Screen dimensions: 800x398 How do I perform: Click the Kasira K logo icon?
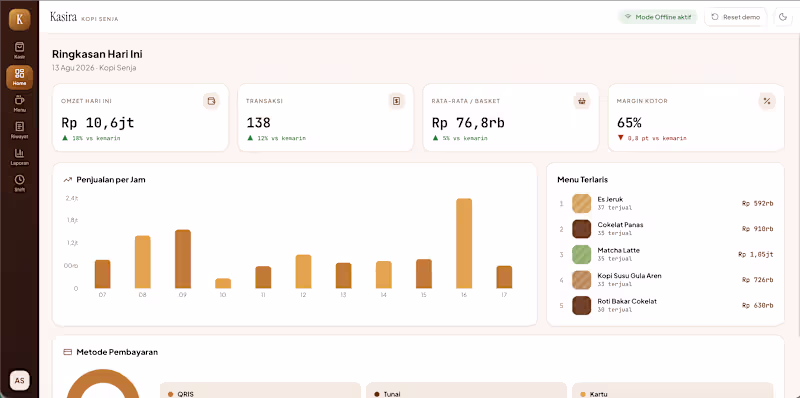(19, 19)
